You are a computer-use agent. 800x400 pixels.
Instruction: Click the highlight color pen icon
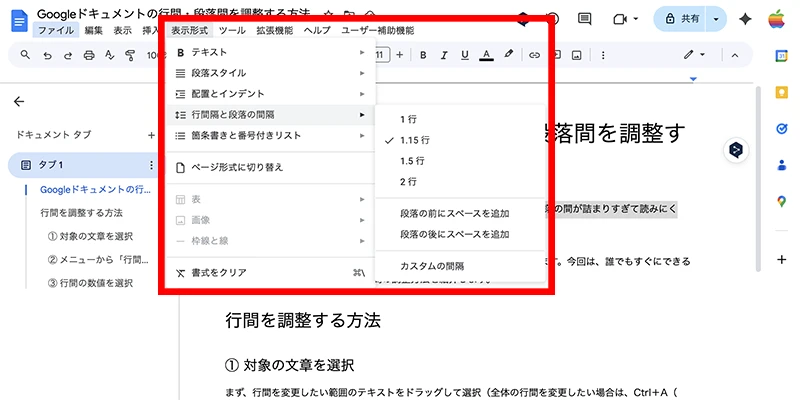click(x=508, y=54)
